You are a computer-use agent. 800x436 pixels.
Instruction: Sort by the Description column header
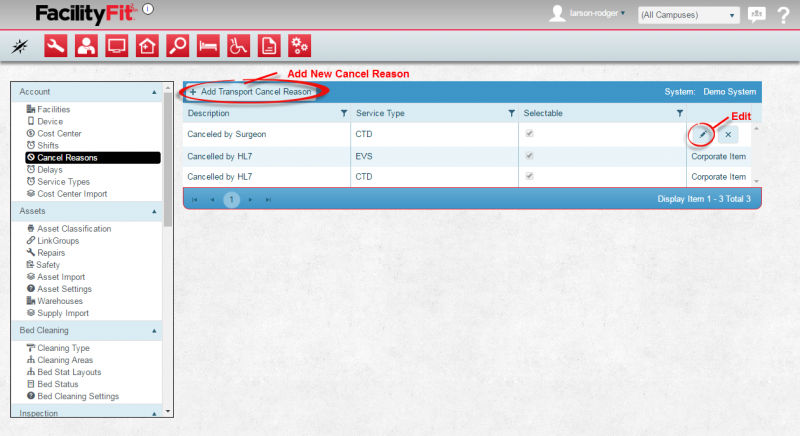click(209, 113)
